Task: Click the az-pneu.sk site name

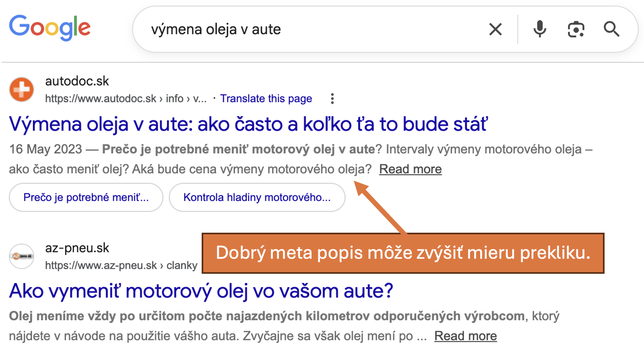Action: point(77,248)
